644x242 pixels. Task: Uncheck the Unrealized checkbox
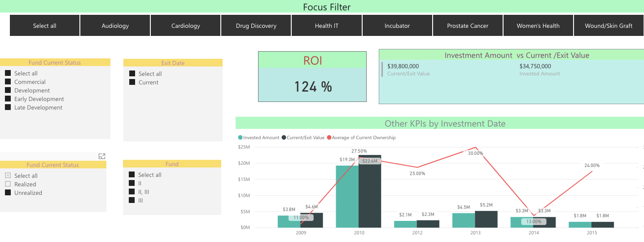pos(8,193)
